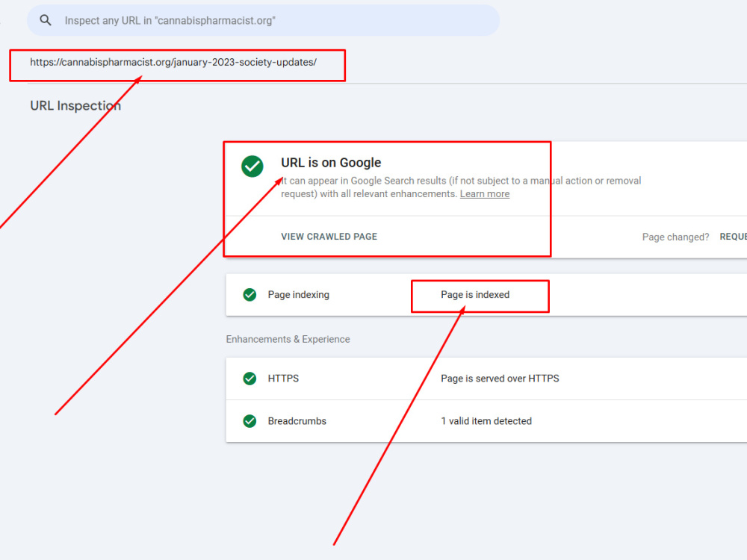Focus the Inspect any URL search field
Viewport: 747px width, 560px height.
(263, 20)
